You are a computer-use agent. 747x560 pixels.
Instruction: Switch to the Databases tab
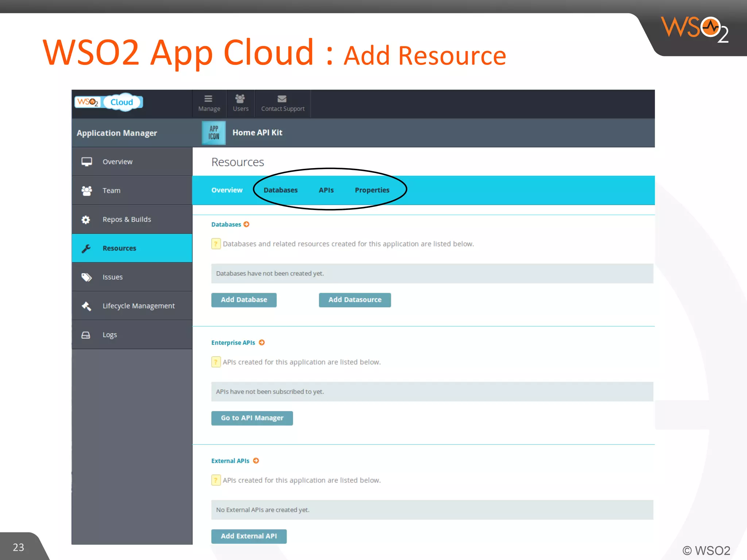[x=280, y=190]
